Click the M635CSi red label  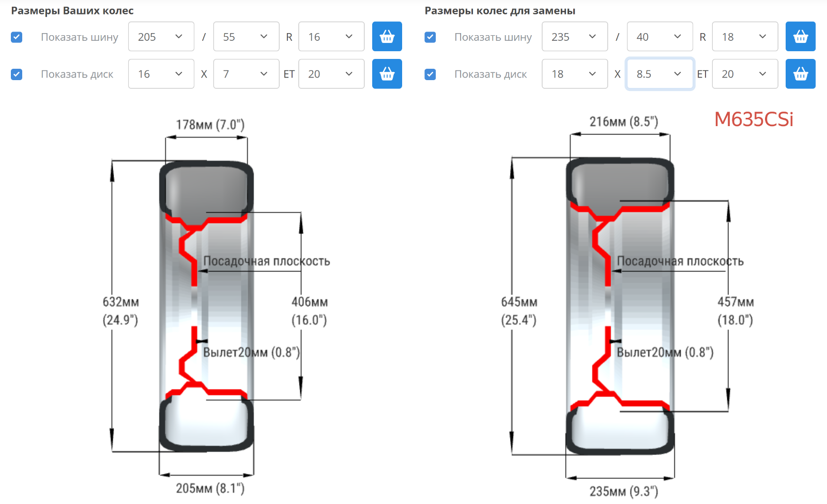(x=754, y=119)
